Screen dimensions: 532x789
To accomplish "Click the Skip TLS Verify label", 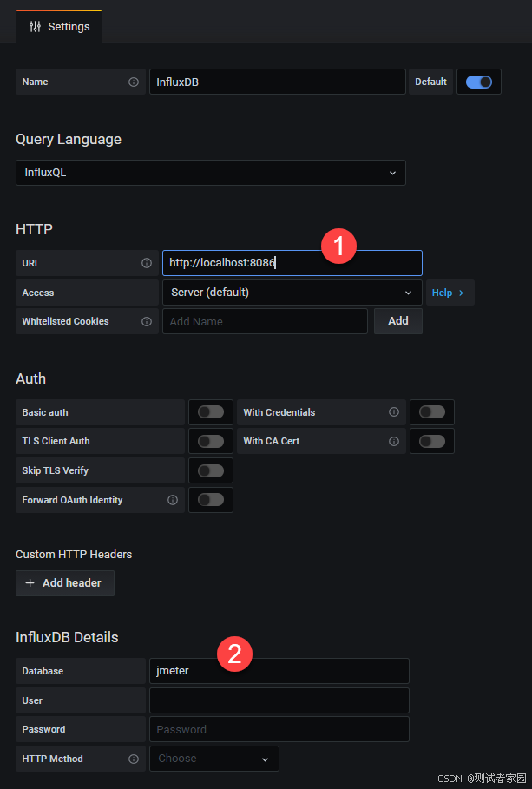I will point(56,470).
